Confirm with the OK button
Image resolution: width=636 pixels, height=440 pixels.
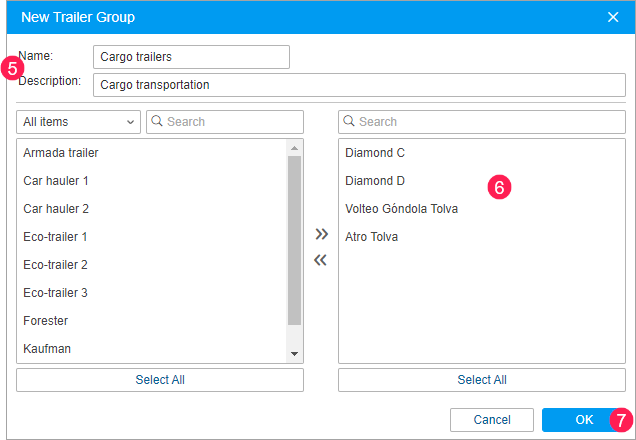pos(584,420)
